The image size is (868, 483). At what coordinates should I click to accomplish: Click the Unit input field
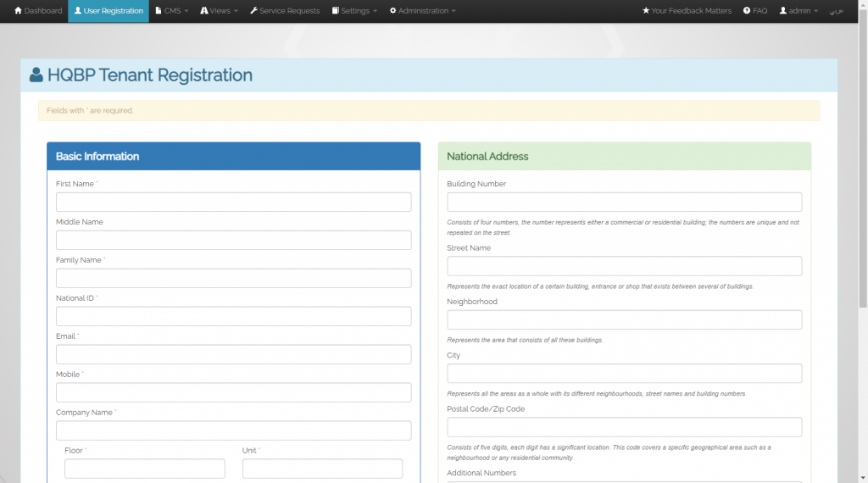click(x=322, y=469)
